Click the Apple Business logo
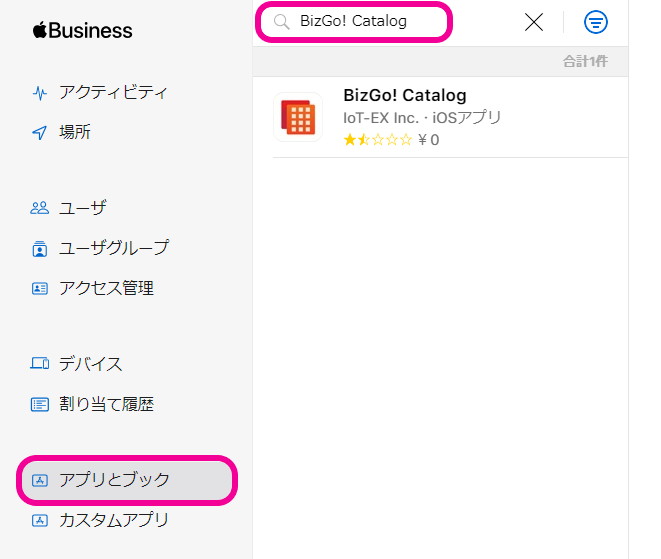This screenshot has width=661, height=559. [x=83, y=31]
